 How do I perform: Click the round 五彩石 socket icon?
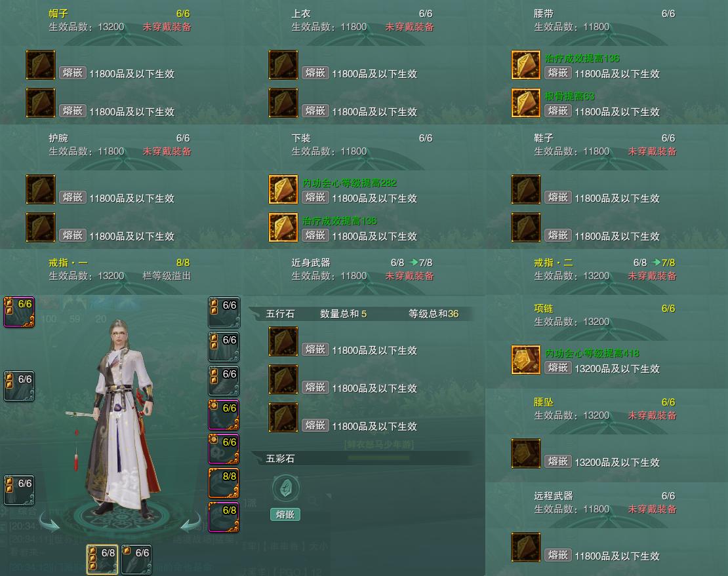(285, 488)
